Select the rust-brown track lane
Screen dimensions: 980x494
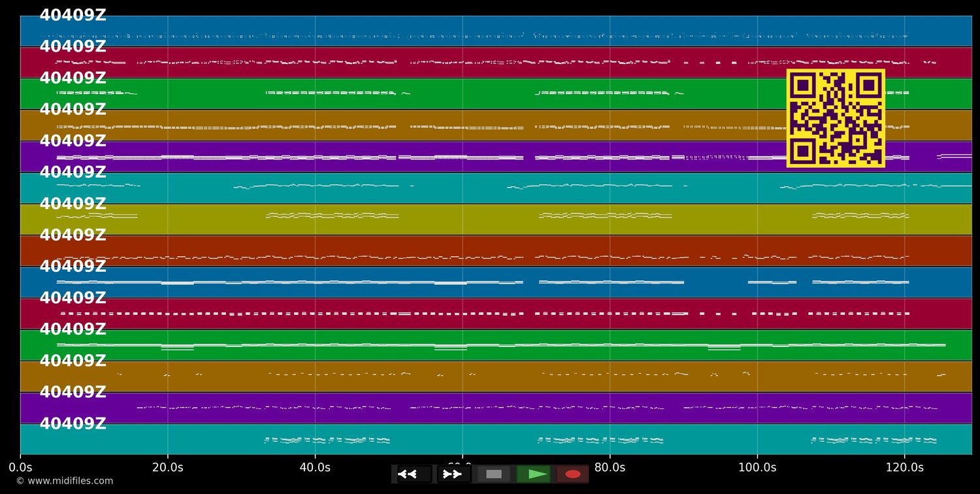pyautogui.click(x=496, y=251)
